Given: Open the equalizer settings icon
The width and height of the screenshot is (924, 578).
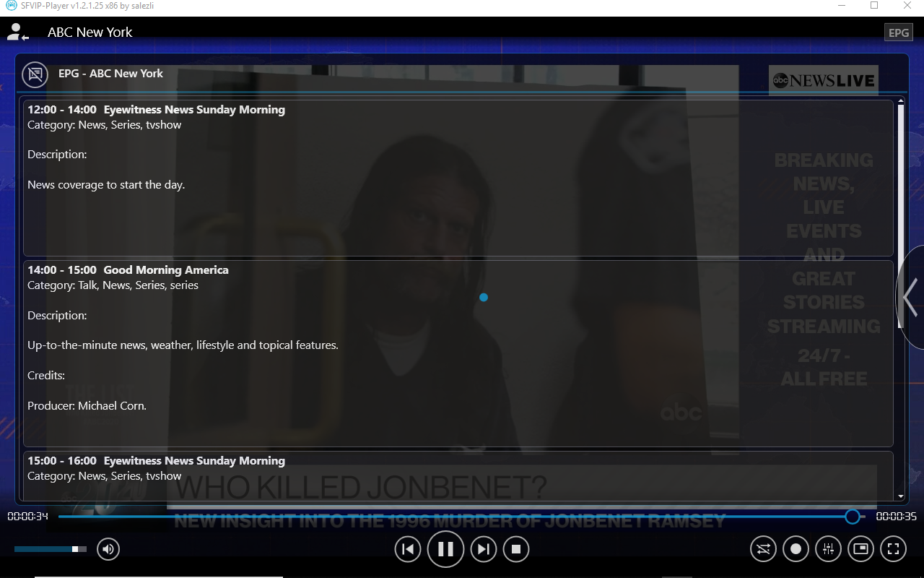Looking at the screenshot, I should click(x=828, y=549).
